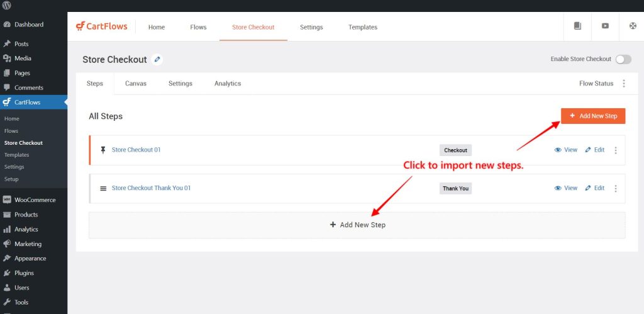Click the Posts pin icon
The image size is (644, 314).
pyautogui.click(x=6, y=44)
